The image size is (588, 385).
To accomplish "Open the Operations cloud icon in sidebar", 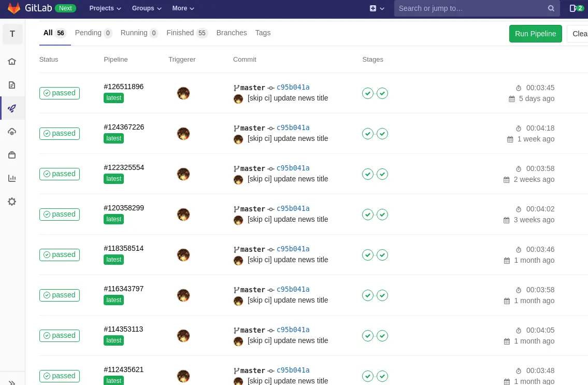I will coord(12,132).
